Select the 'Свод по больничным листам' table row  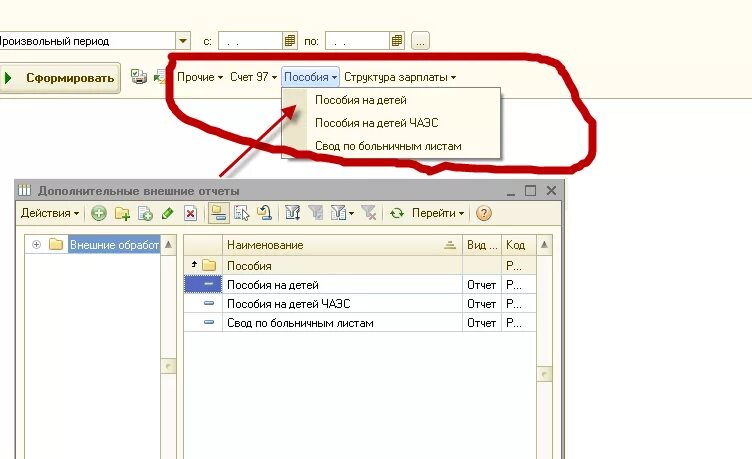(x=360, y=323)
